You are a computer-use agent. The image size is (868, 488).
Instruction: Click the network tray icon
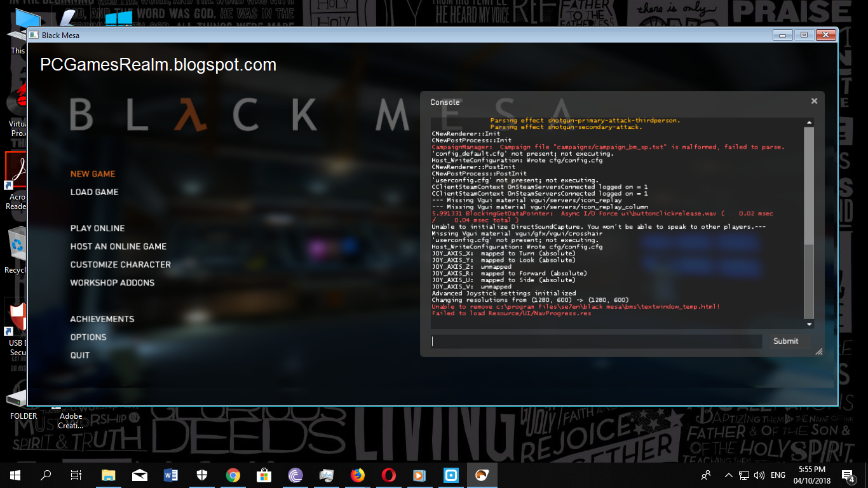(743, 475)
